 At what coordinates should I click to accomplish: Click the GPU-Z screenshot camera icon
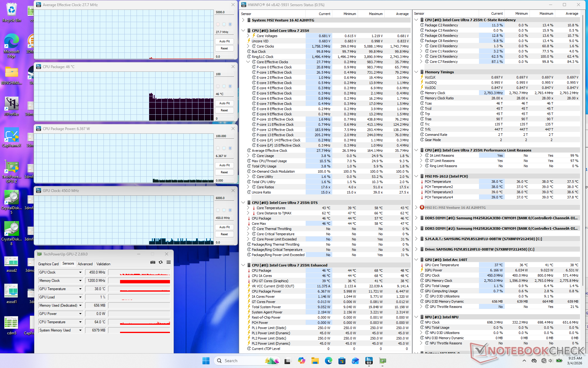(x=153, y=262)
